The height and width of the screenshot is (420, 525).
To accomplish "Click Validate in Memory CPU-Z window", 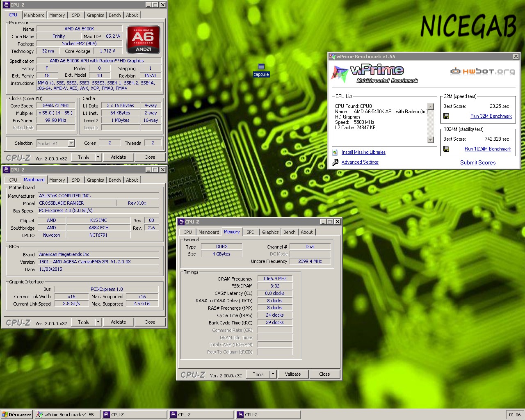I will (x=293, y=374).
